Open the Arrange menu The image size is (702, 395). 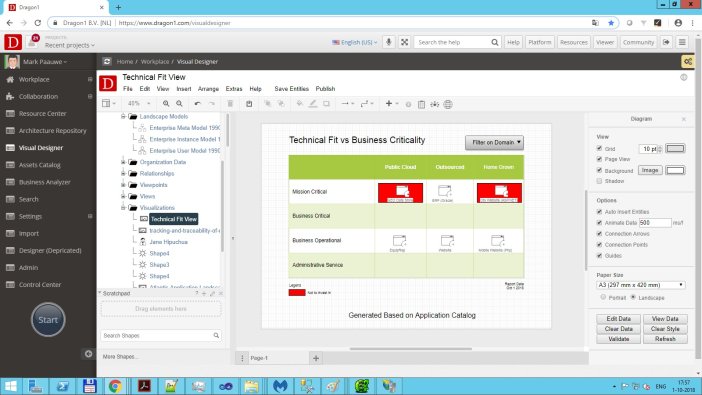(x=208, y=89)
